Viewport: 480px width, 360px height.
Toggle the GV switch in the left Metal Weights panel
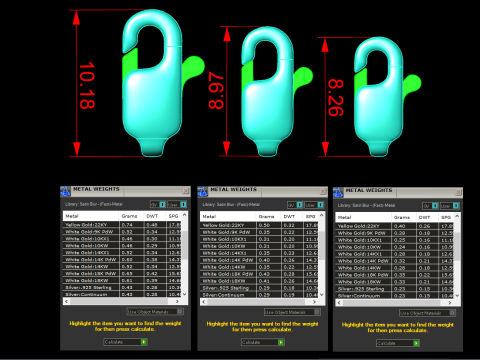pos(158,204)
